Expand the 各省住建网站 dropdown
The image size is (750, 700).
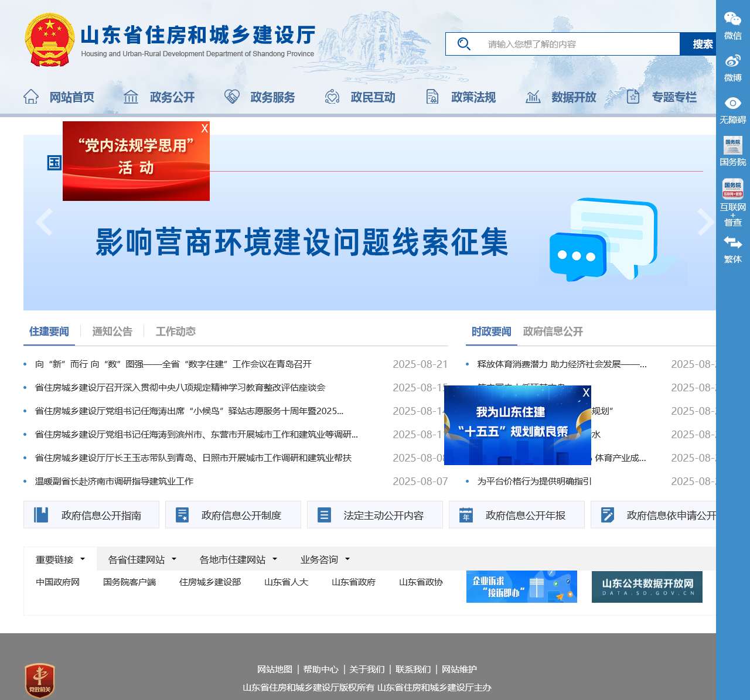(x=139, y=559)
